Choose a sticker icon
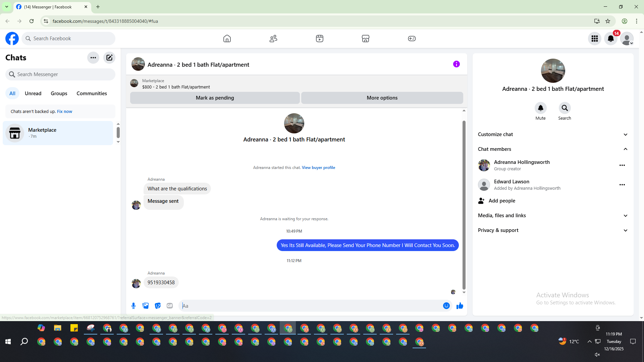This screenshot has width=644, height=362. 158,306
